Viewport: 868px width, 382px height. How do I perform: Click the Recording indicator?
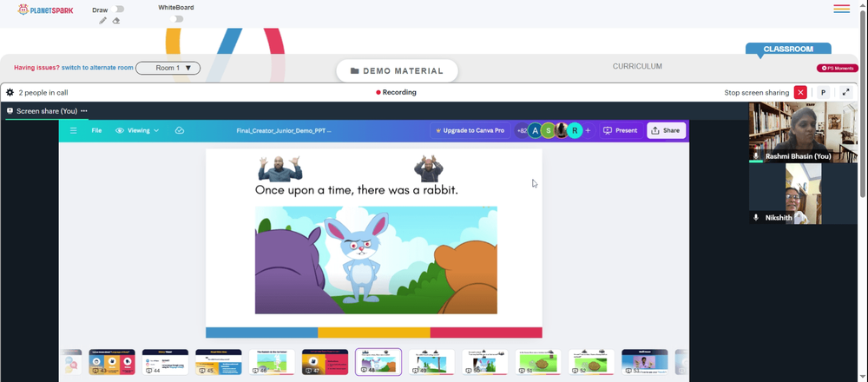396,92
